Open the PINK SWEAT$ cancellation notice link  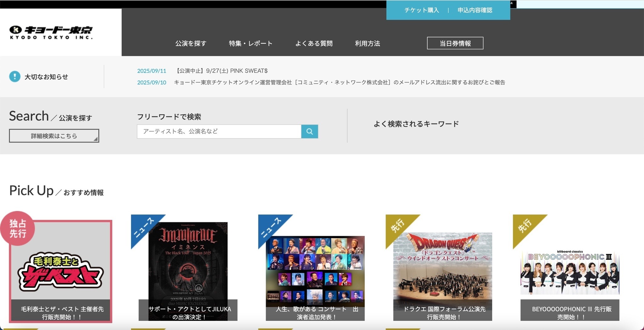point(221,71)
